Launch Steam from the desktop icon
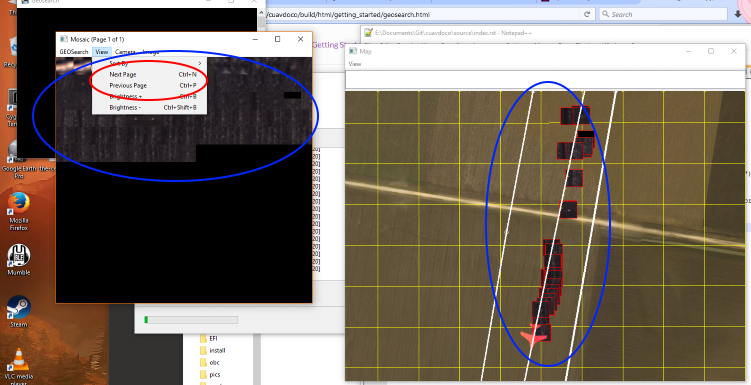751x385 pixels. 19,307
